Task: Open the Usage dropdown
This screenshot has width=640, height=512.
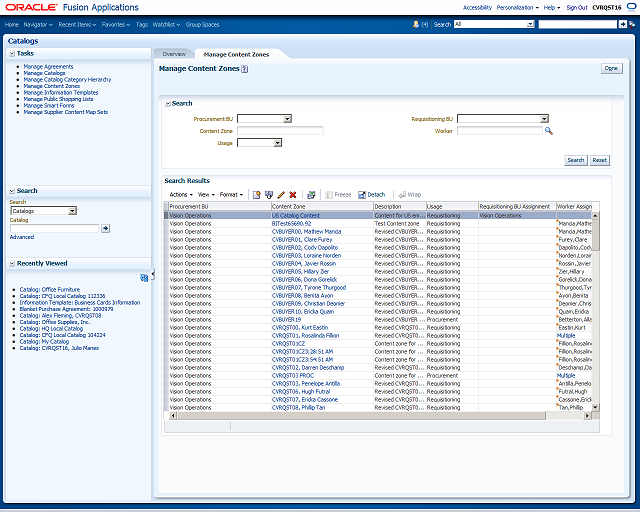Action: pyautogui.click(x=278, y=143)
